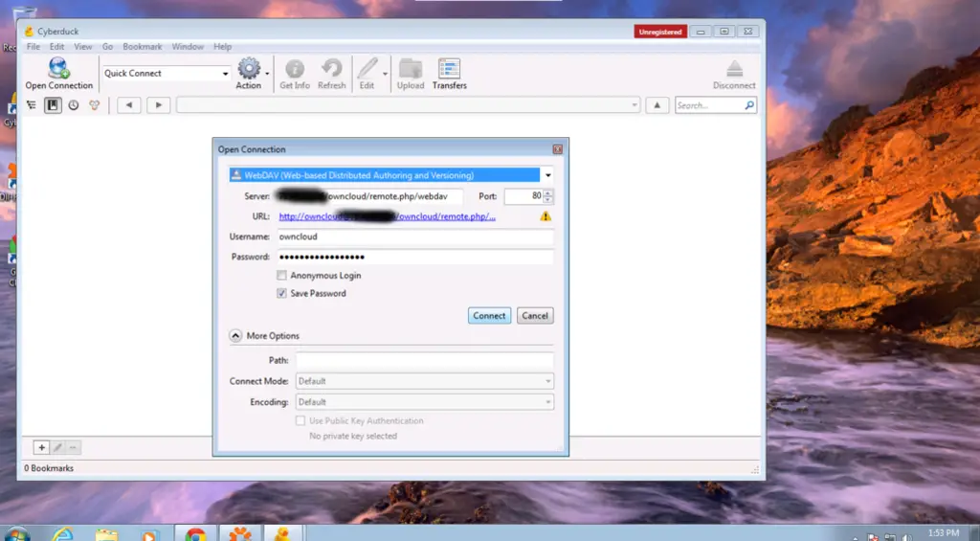
Task: Click the search magnifier icon
Action: [749, 105]
